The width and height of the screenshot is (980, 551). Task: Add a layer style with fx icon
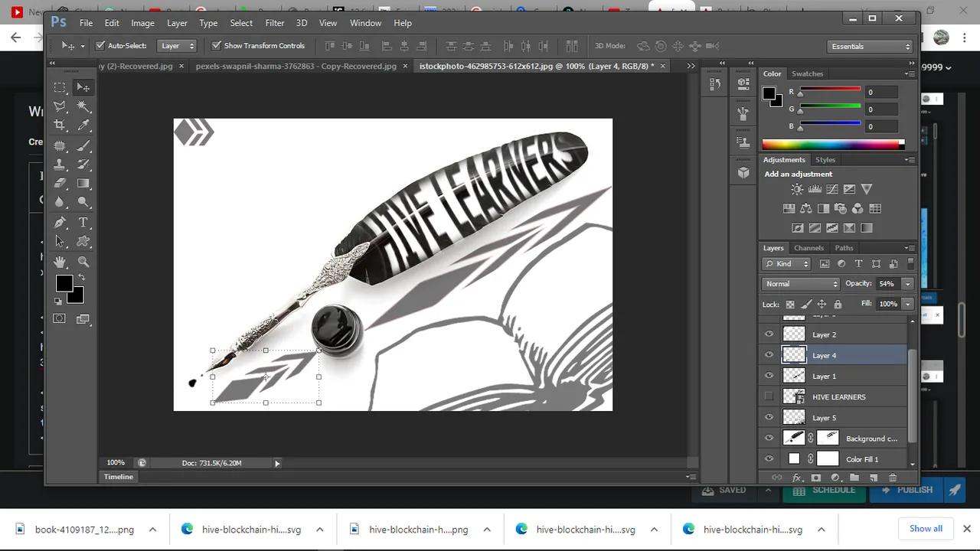pyautogui.click(x=796, y=478)
